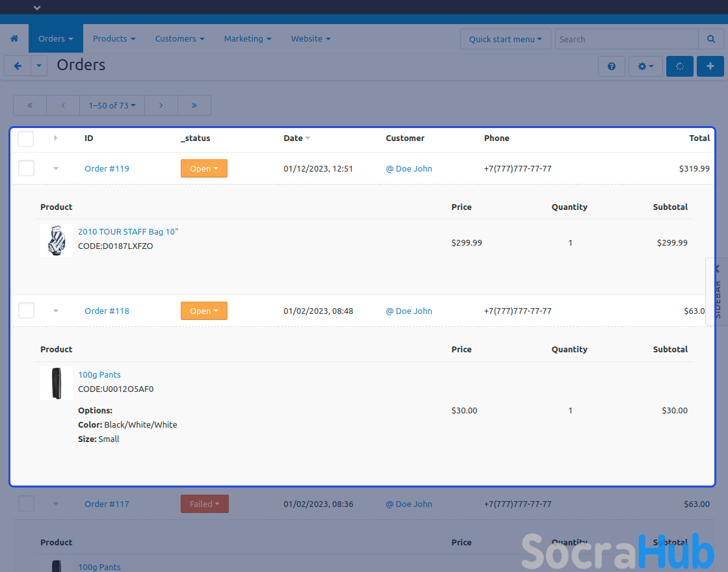The width and height of the screenshot is (728, 572).
Task: Expand the 1–50 of 73 pagination dropdown
Action: (x=112, y=105)
